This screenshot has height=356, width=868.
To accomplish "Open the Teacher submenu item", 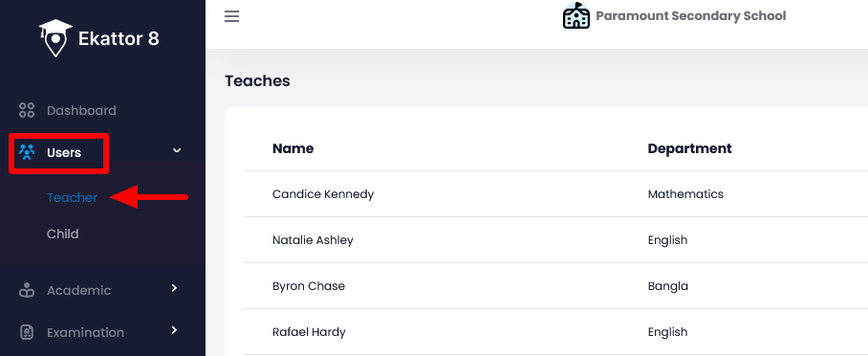I will coord(72,197).
